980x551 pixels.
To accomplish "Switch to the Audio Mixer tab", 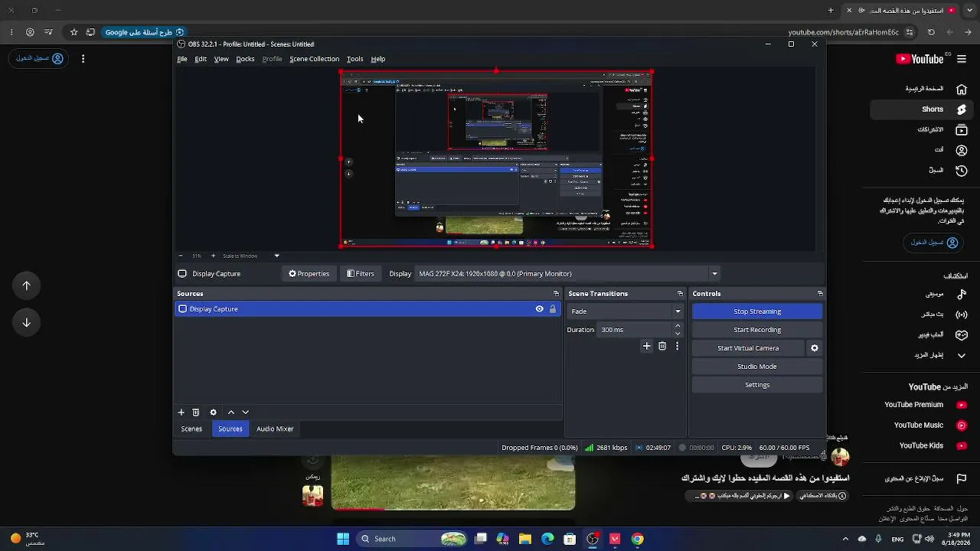I will coord(275,429).
